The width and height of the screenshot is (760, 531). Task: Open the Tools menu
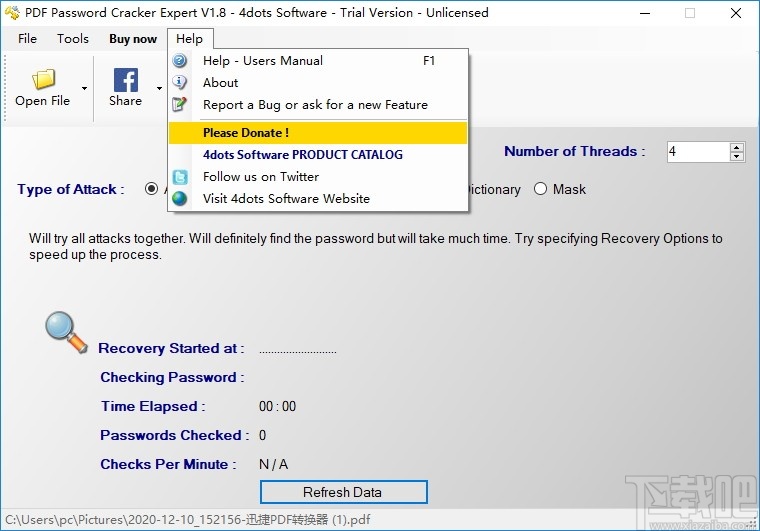(x=73, y=39)
